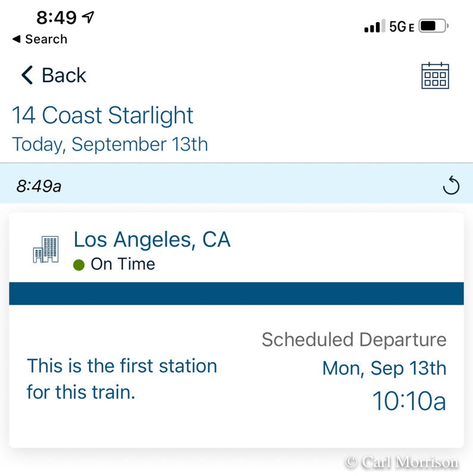
Task: Tap Today, September 13th date text
Action: (x=110, y=145)
